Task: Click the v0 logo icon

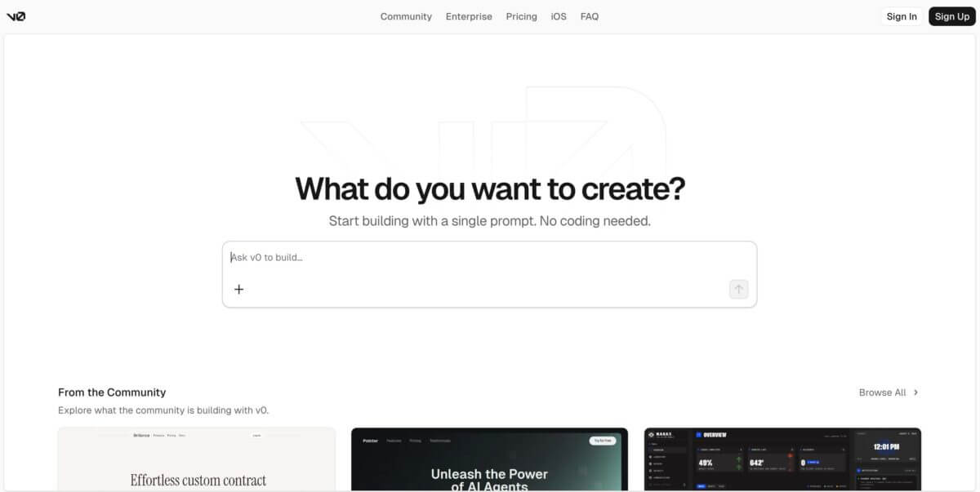Action: point(16,16)
